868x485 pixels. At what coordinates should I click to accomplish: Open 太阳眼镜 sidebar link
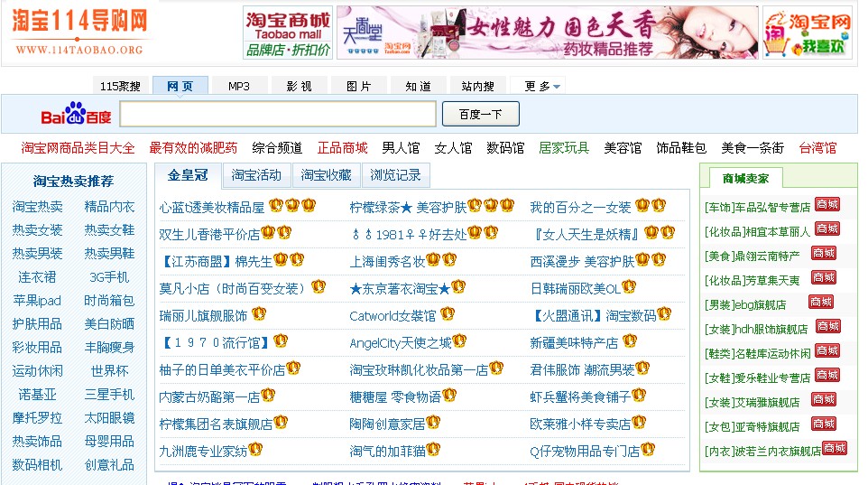109,418
